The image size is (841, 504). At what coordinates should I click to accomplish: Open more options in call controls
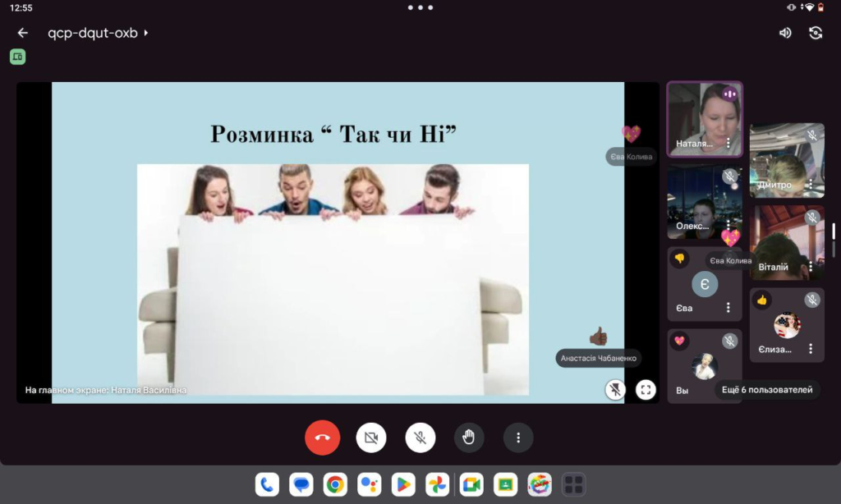tap(518, 438)
